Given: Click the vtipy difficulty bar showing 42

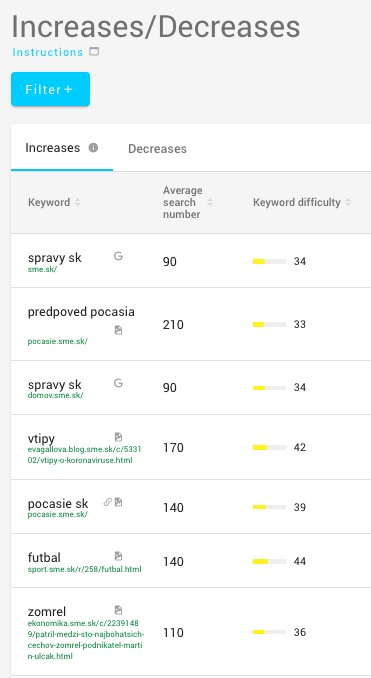Looking at the screenshot, I should click(269, 448).
